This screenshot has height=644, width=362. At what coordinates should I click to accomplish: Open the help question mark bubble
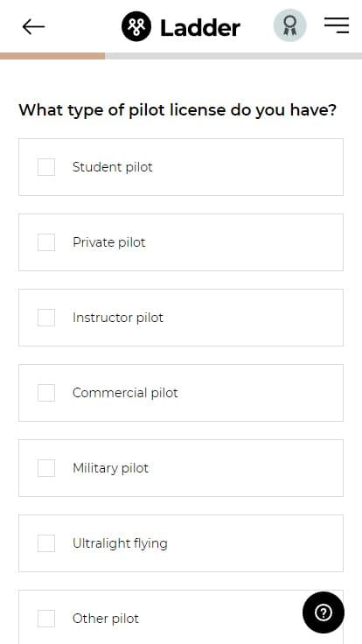pyautogui.click(x=324, y=612)
